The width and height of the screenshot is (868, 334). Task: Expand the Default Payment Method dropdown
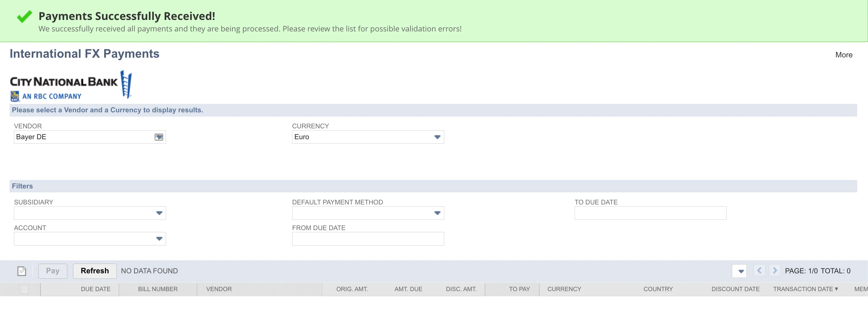(368, 213)
